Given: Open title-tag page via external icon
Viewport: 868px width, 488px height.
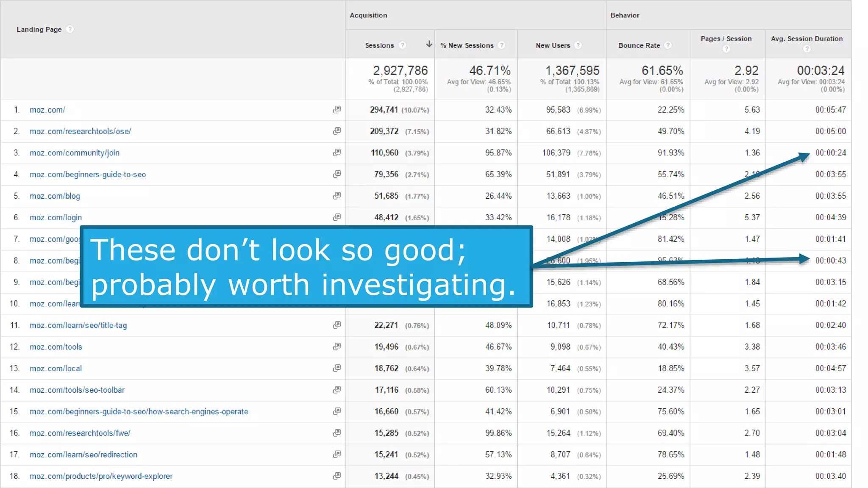Looking at the screenshot, I should [x=337, y=325].
